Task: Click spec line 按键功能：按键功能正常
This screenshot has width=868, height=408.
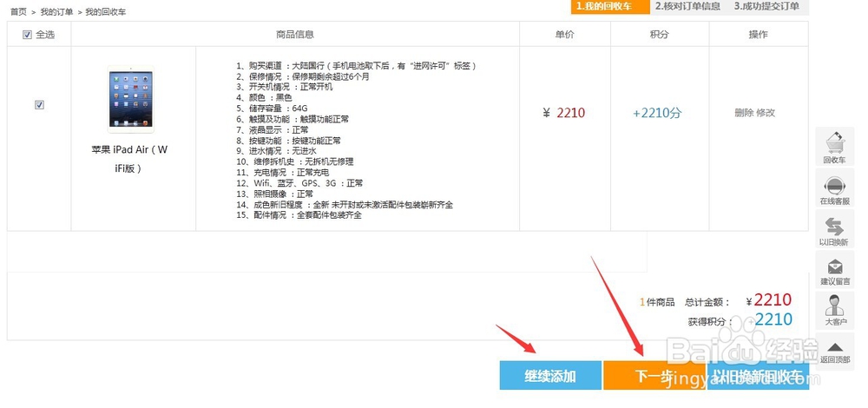Action: [288, 141]
